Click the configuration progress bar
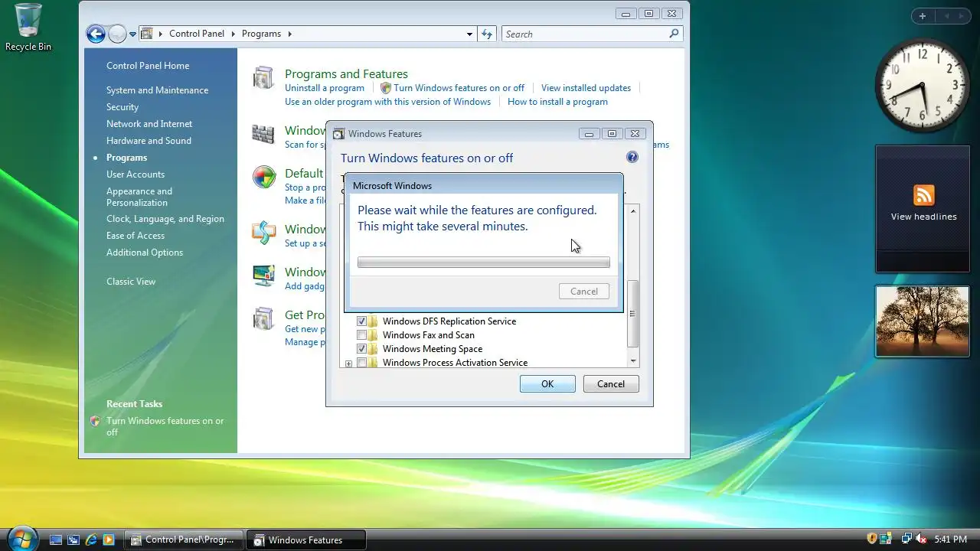 pos(484,262)
